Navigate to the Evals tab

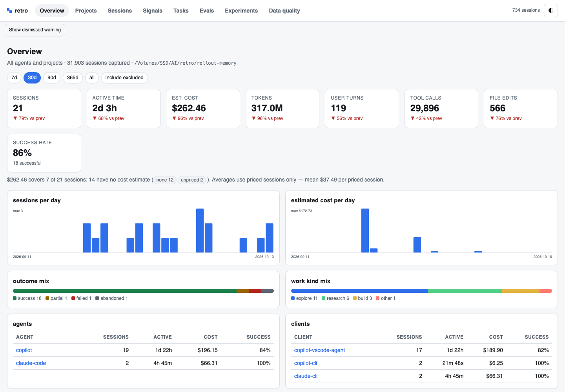pos(207,11)
